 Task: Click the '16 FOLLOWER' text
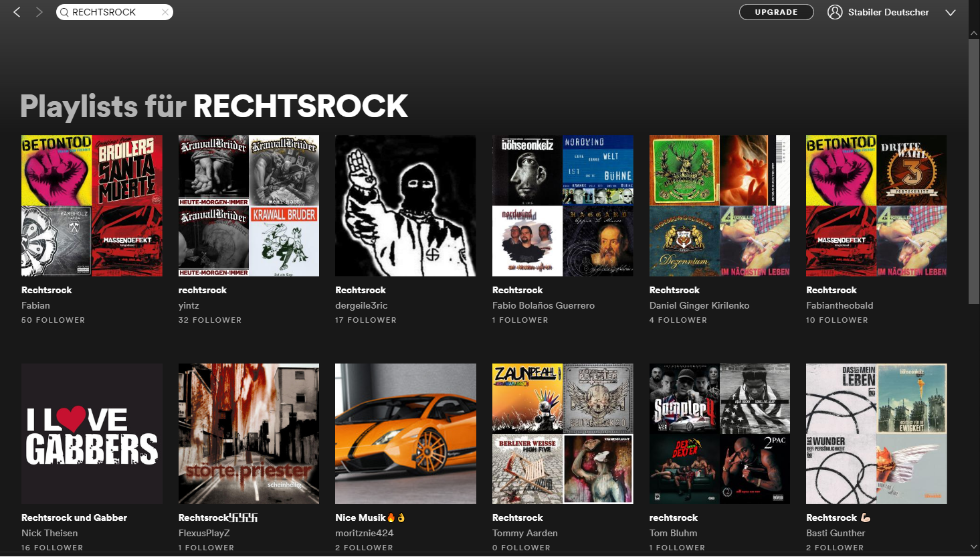point(52,548)
